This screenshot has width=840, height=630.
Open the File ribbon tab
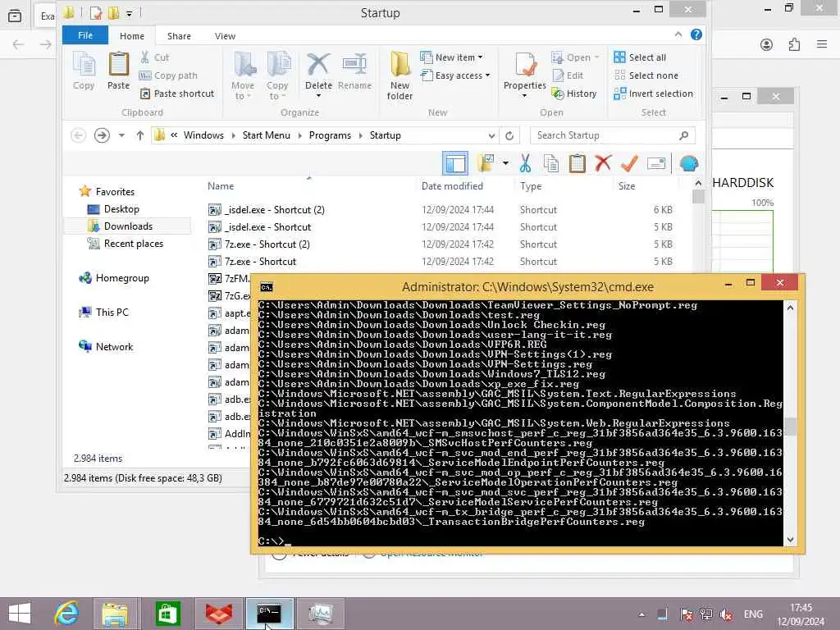pyautogui.click(x=85, y=35)
